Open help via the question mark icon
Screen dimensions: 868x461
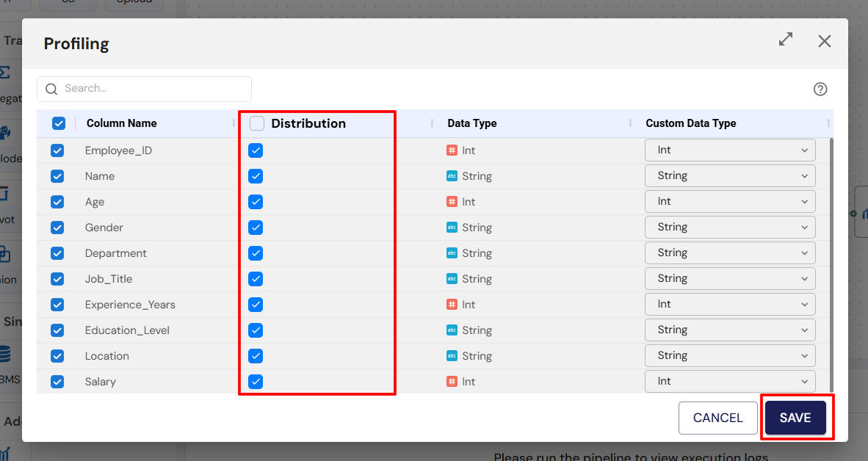[820, 89]
